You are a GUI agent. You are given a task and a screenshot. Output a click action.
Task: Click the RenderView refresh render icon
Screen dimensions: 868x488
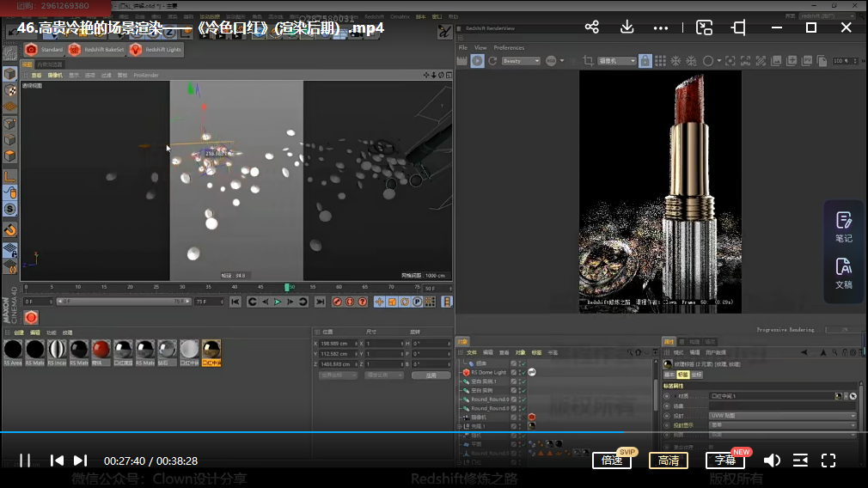point(492,61)
